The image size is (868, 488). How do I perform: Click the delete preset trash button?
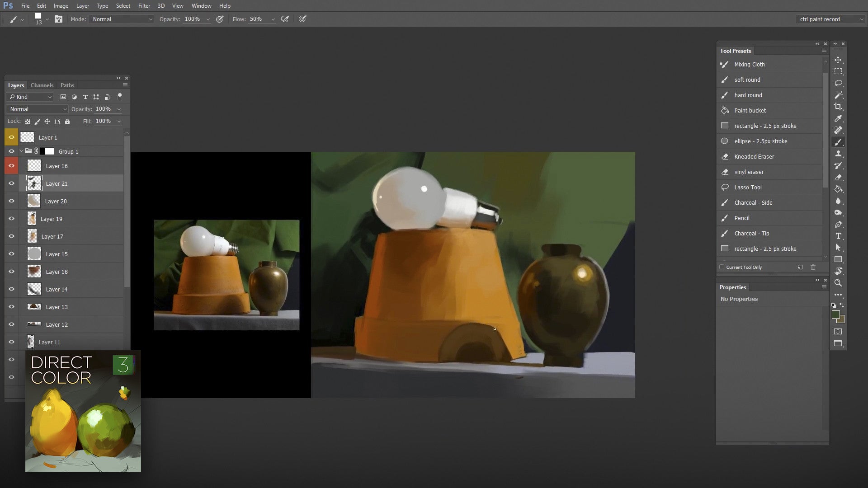pos(813,267)
